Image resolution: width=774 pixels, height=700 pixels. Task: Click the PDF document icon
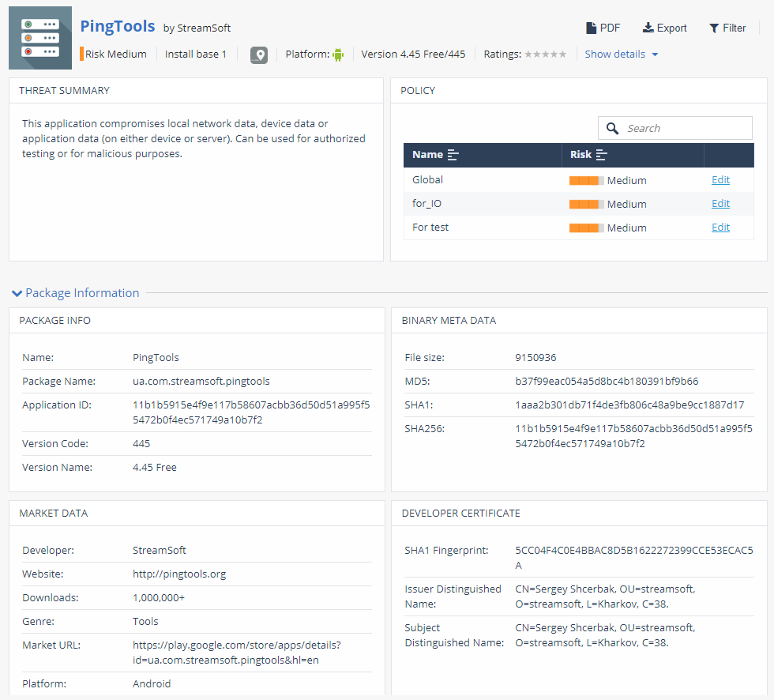591,28
